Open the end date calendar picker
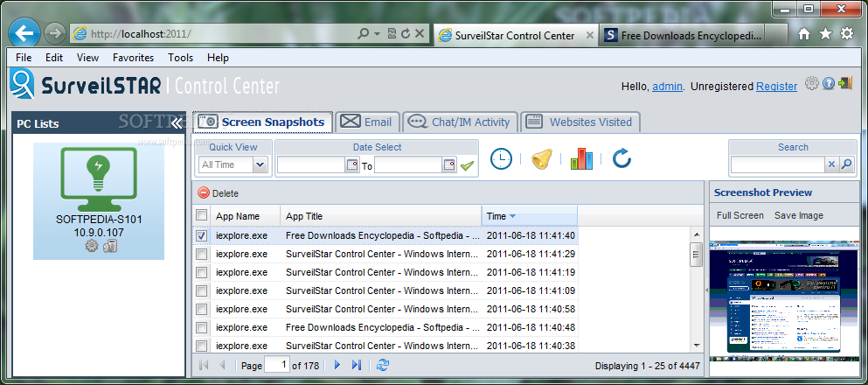868x385 pixels. 449,165
